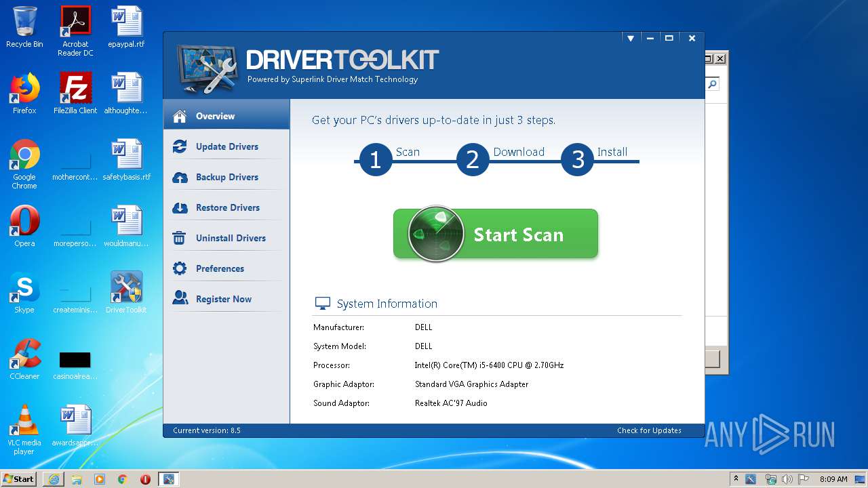Image resolution: width=868 pixels, height=488 pixels.
Task: Click the Update Drivers refresh icon
Action: pos(180,146)
